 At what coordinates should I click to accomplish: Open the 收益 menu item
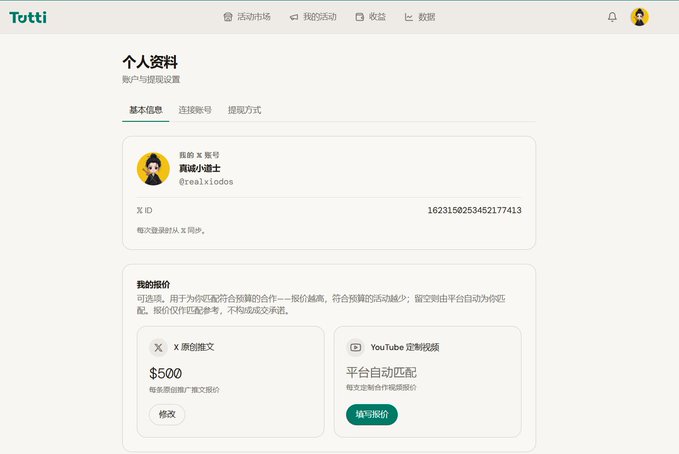pyautogui.click(x=371, y=17)
